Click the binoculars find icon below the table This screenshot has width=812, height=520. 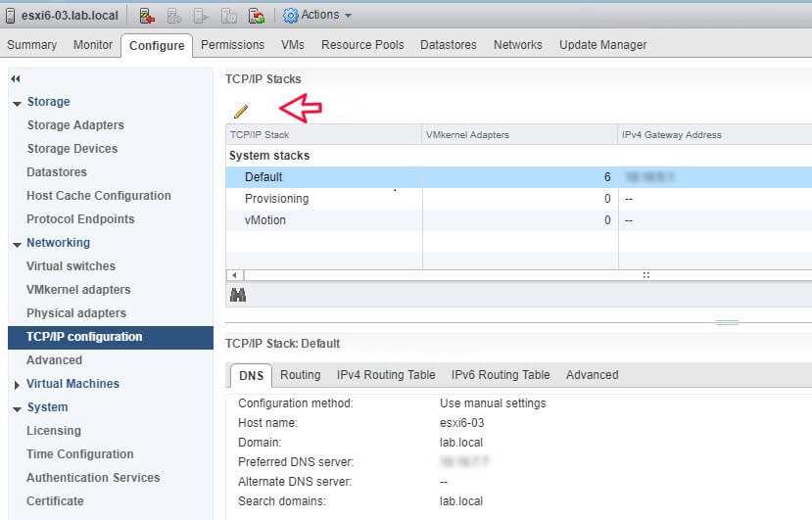point(237,295)
